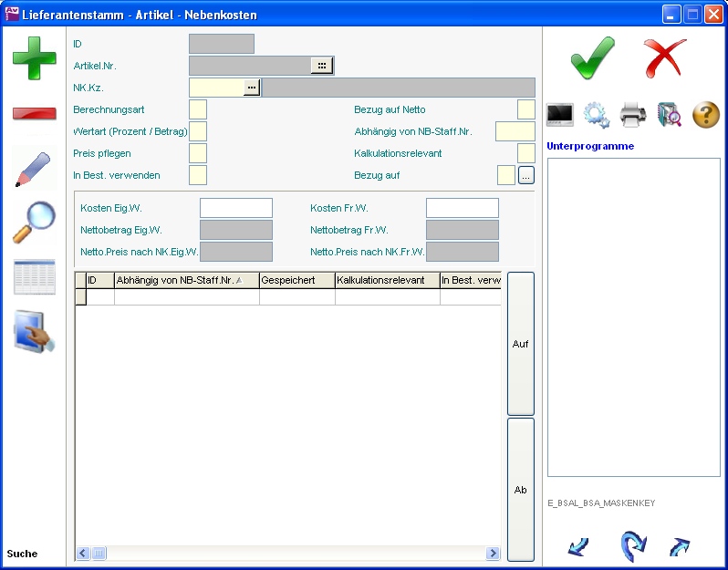Cancel with the red X icon
The image size is (728, 570).
coord(665,58)
